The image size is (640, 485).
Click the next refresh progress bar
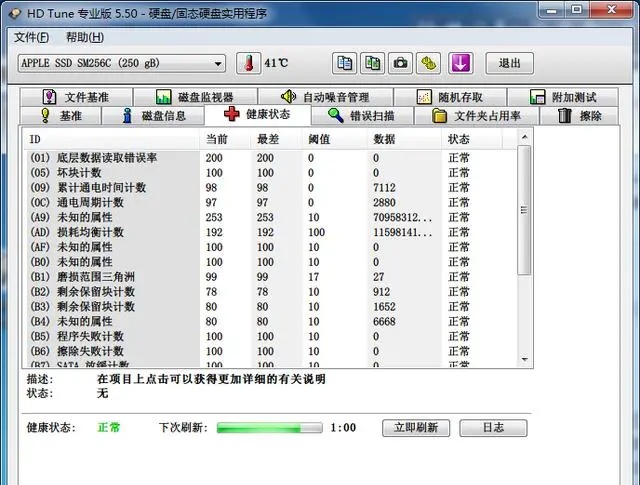click(269, 428)
